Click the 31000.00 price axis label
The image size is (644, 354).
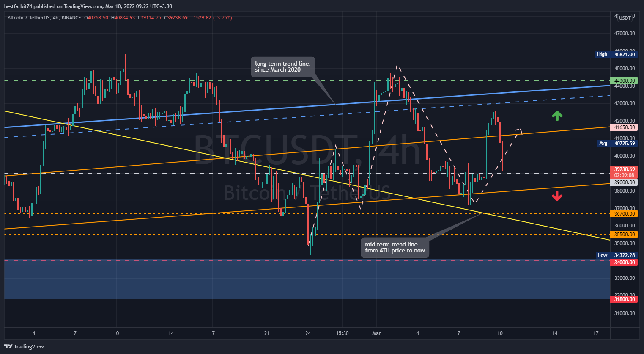625,313
